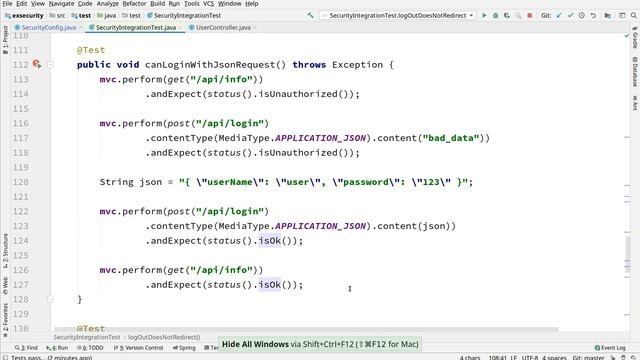
Task: Open the Run menu
Action: (174, 4)
